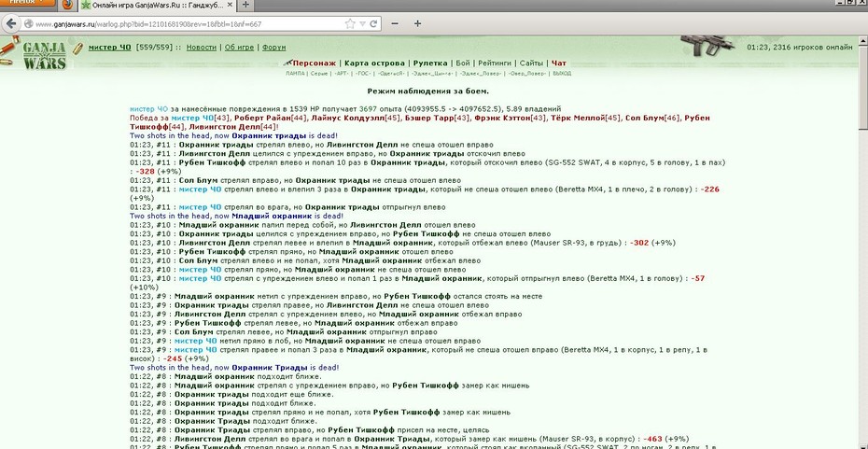The height and width of the screenshot is (449, 868).
Task: Click the -ГОС- submenu link
Action: pyautogui.click(x=363, y=73)
